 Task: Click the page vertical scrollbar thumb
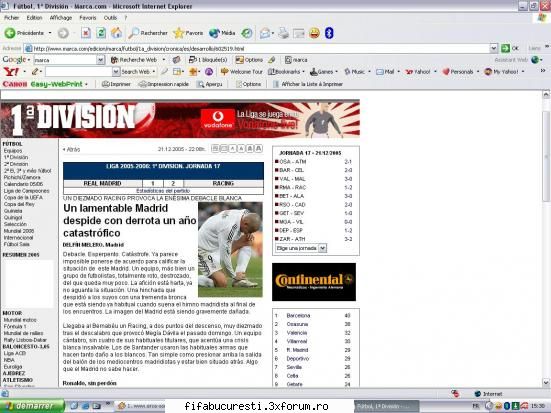546,155
